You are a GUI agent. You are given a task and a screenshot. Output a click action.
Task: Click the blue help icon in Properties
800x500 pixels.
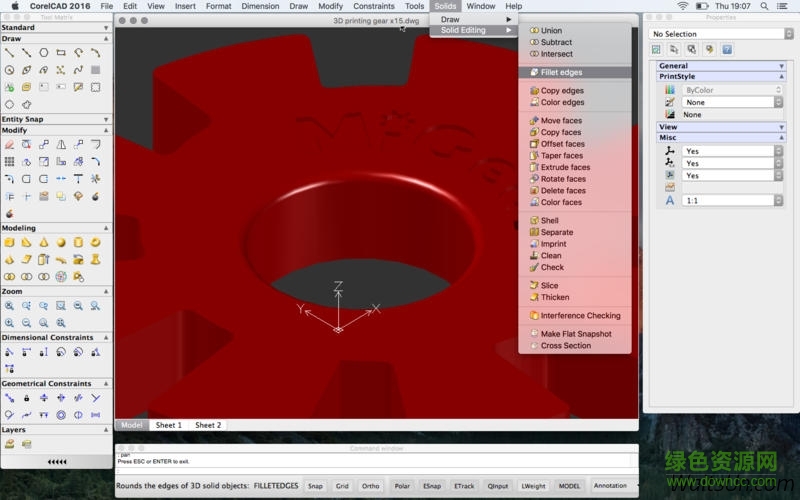coord(726,49)
